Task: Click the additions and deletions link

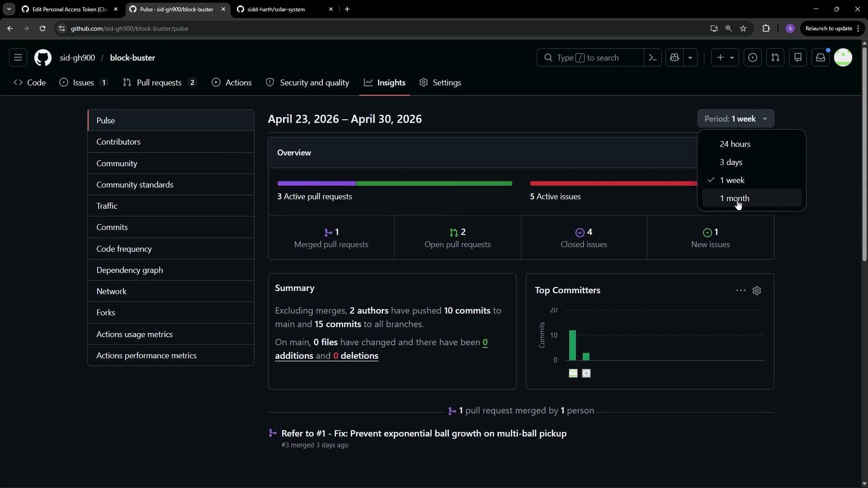Action: point(381,349)
